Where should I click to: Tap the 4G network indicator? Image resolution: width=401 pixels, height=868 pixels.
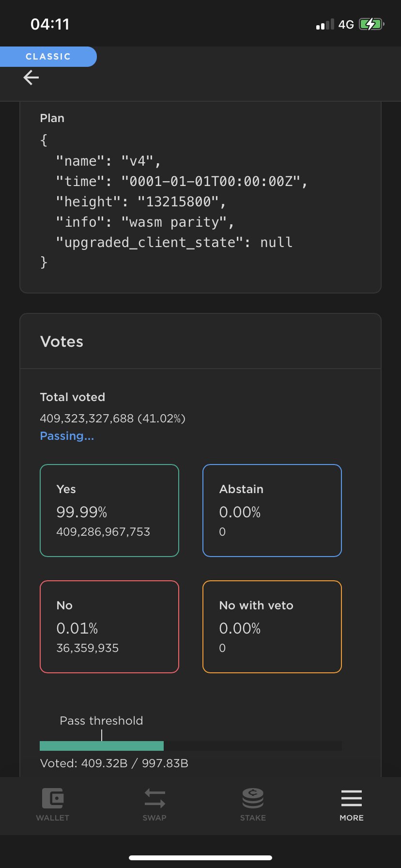tap(346, 24)
